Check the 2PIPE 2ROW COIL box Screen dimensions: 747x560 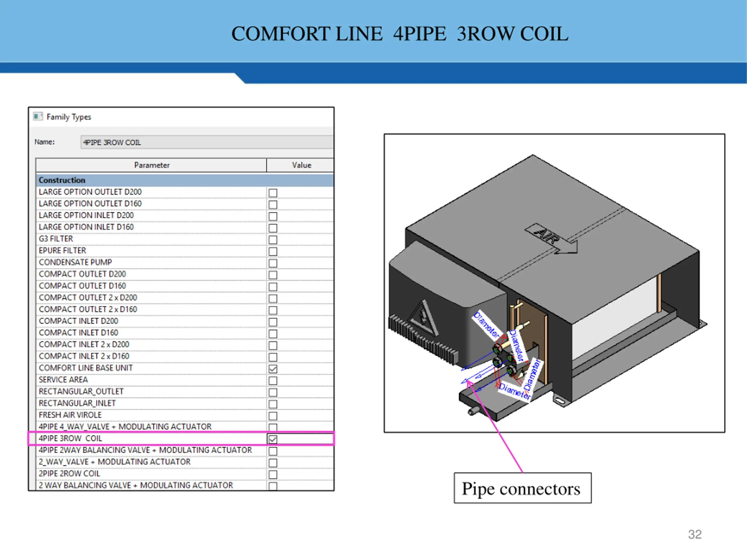point(273,475)
